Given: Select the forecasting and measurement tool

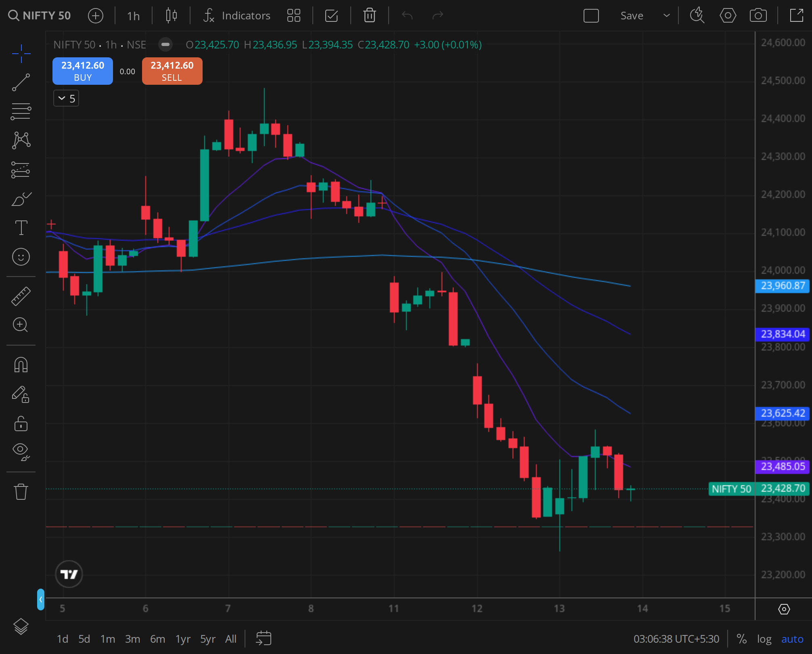Looking at the screenshot, I should point(21,170).
